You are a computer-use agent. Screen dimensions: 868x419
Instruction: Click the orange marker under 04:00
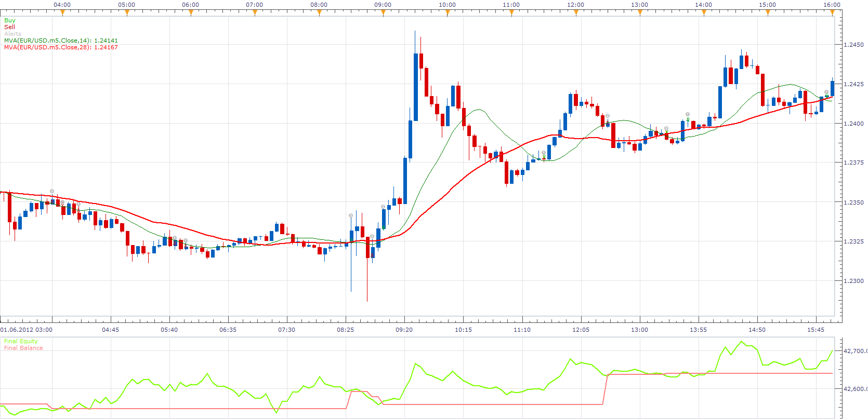[x=62, y=13]
